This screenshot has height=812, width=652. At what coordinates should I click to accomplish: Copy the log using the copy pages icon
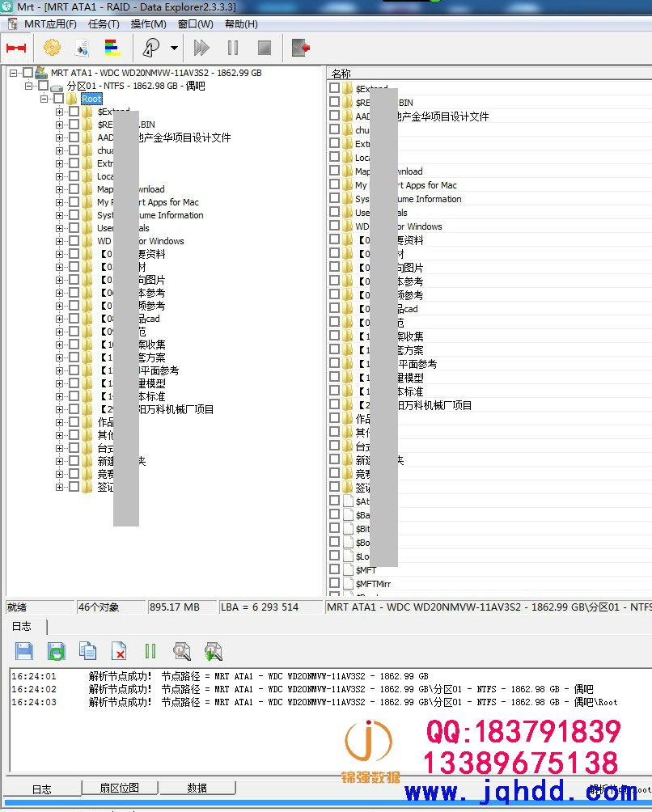87,651
